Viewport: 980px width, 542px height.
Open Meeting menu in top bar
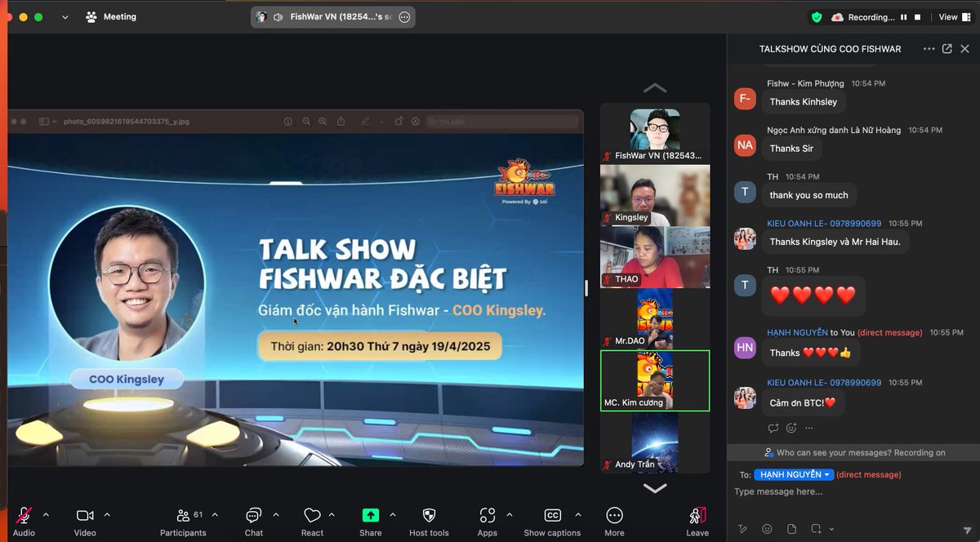tap(112, 16)
